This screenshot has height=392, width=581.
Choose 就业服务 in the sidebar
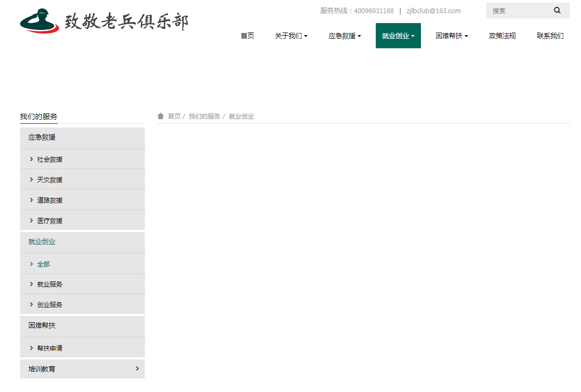(x=50, y=284)
